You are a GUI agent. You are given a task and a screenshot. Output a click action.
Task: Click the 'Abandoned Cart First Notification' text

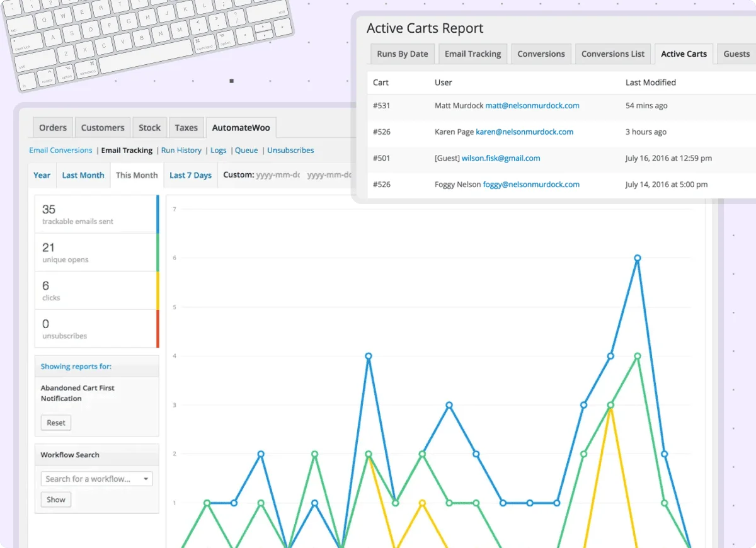77,393
